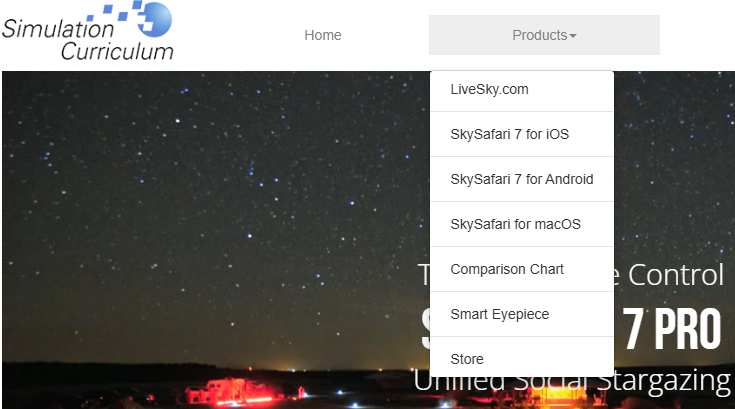Open LiveSky.com from Products menu
The width and height of the screenshot is (735, 409).
point(522,89)
